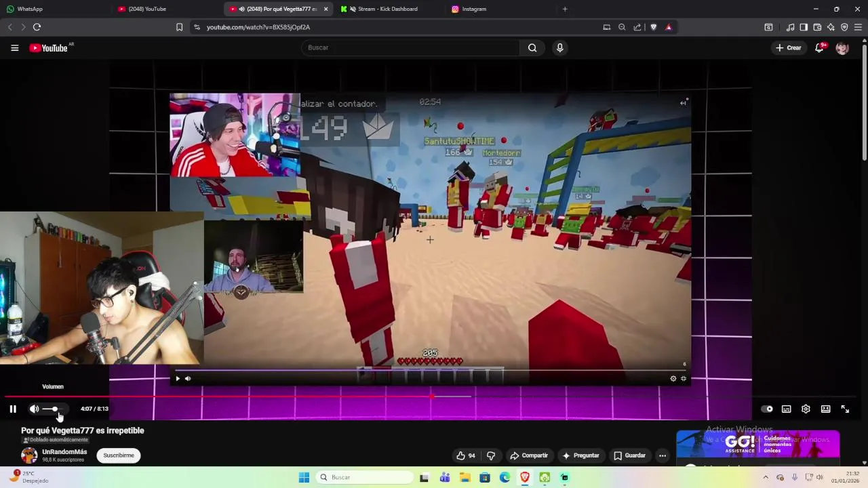This screenshot has height=488, width=868.
Task: Click the Crear create button
Action: 789,47
